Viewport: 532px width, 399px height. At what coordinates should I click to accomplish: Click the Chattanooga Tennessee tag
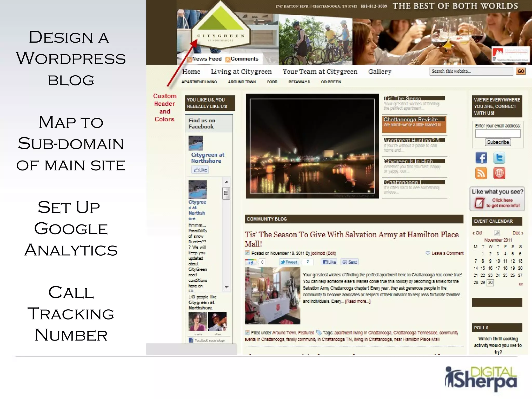(415, 333)
